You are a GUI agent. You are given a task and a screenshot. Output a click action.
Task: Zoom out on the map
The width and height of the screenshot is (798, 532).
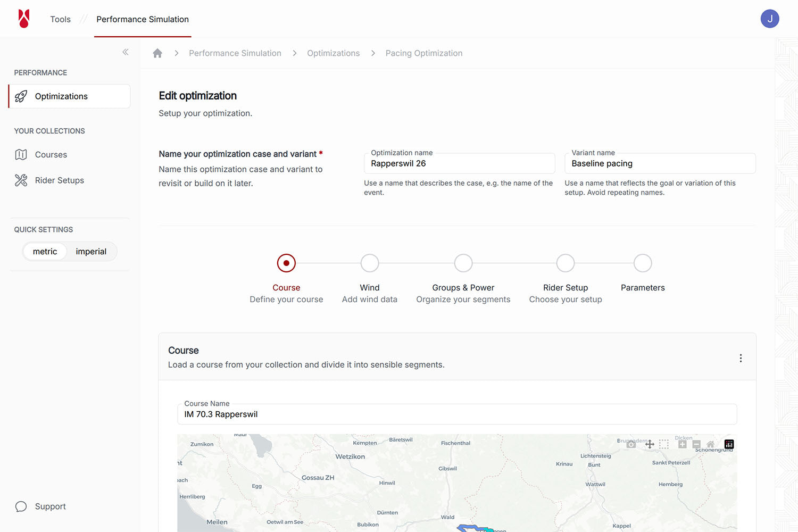click(696, 444)
